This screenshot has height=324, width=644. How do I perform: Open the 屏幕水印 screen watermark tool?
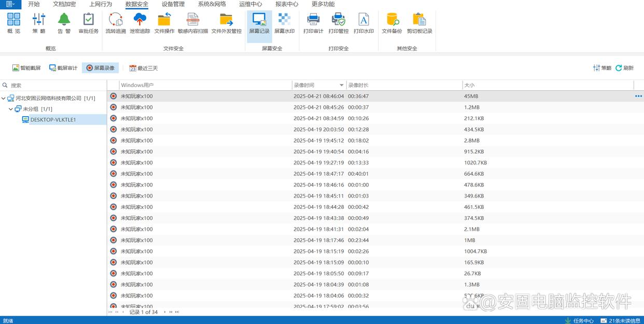pos(284,24)
